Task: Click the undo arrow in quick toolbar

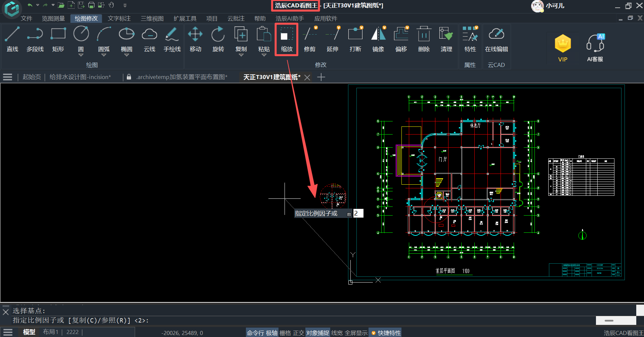Action: (30, 5)
